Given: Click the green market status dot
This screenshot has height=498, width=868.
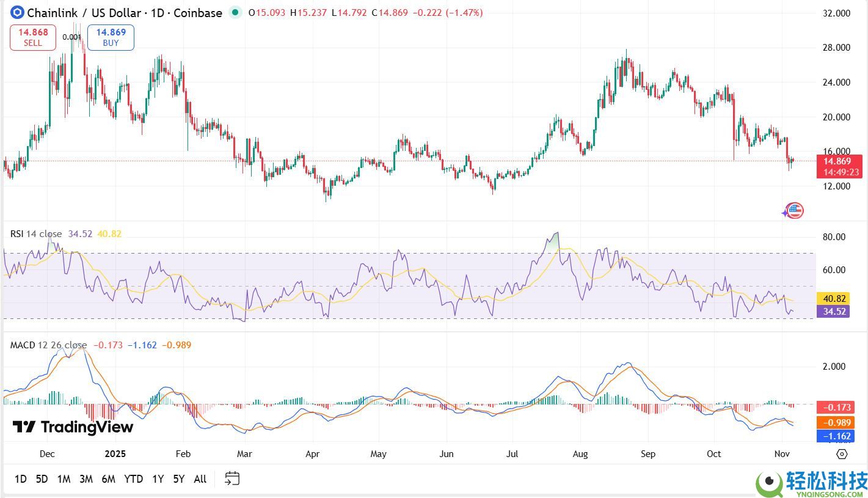Looking at the screenshot, I should 234,12.
